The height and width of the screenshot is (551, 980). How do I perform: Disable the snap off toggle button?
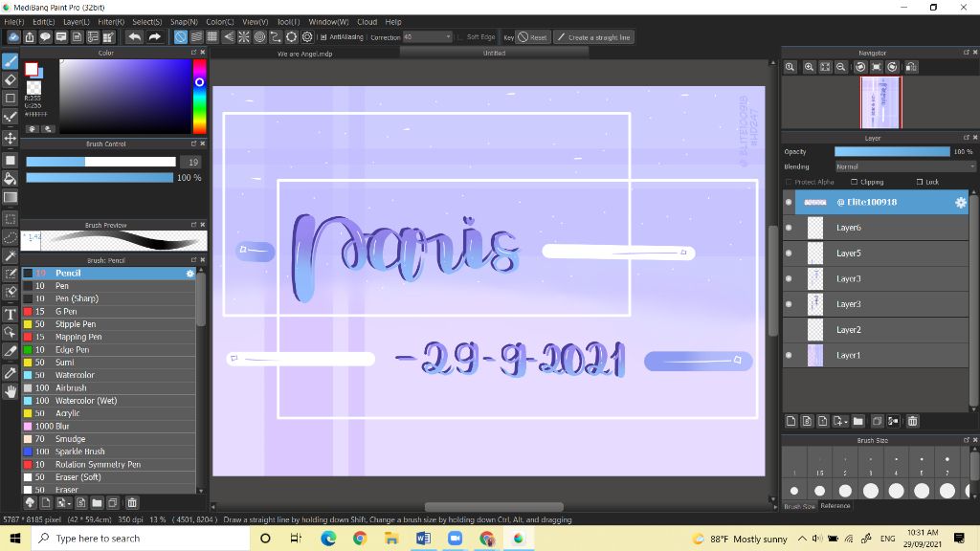pyautogui.click(x=180, y=37)
